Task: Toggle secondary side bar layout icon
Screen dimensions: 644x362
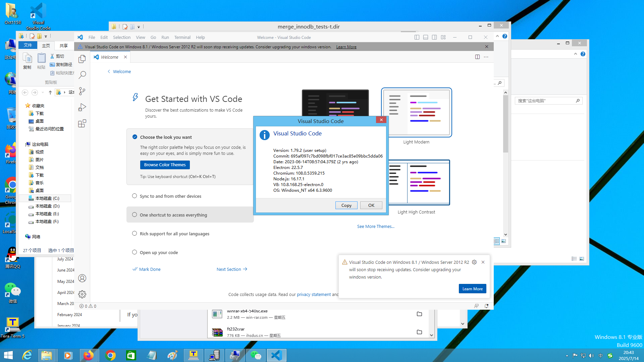Action: [434, 37]
